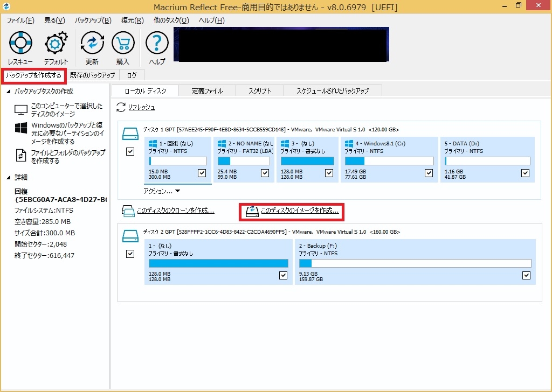This screenshot has height=392, width=552.
Task: Click Windows flag icon on Windows8.1 (C:) partition
Action: tap(349, 143)
